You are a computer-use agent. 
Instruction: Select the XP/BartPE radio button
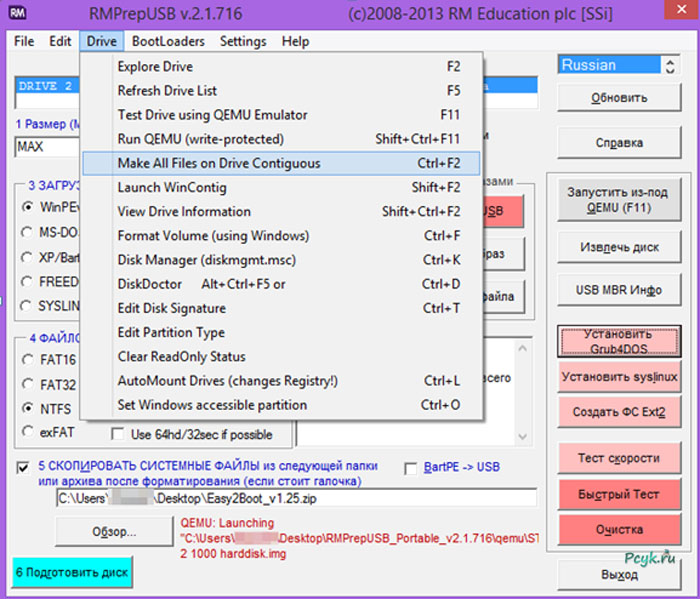27,258
